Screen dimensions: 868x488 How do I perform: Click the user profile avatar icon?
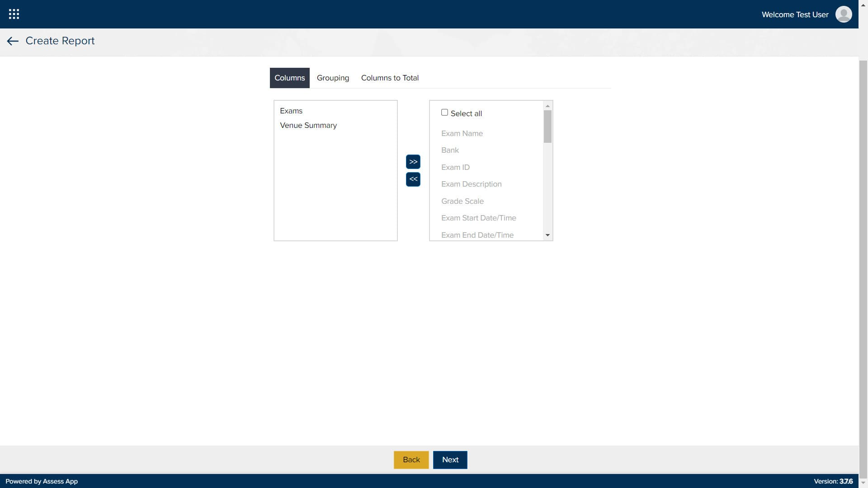[844, 14]
